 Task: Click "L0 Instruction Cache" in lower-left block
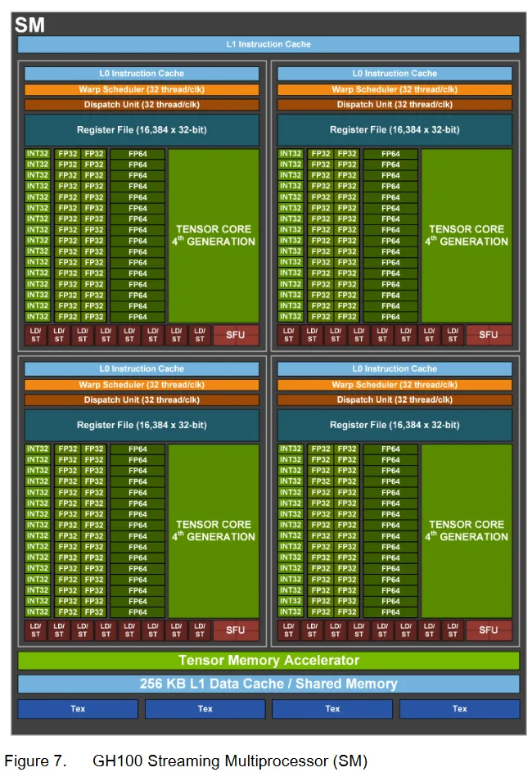[142, 368]
